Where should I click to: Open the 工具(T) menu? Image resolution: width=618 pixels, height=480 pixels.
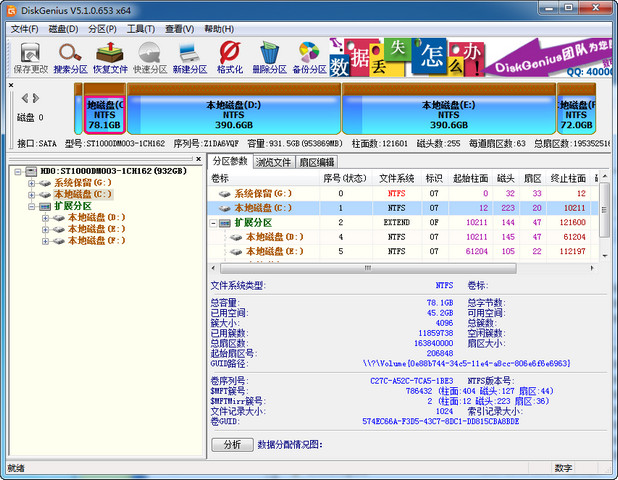[x=141, y=29]
